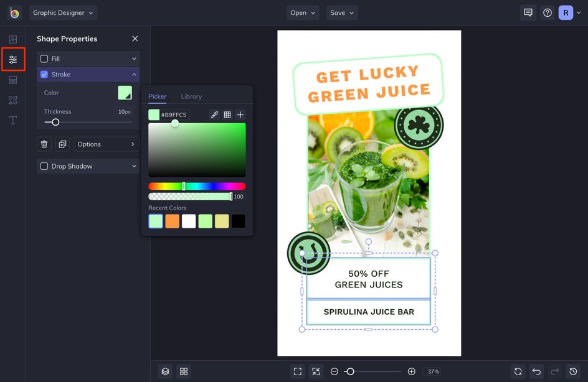
Task: Zoom out with the minus icon
Action: [x=334, y=371]
